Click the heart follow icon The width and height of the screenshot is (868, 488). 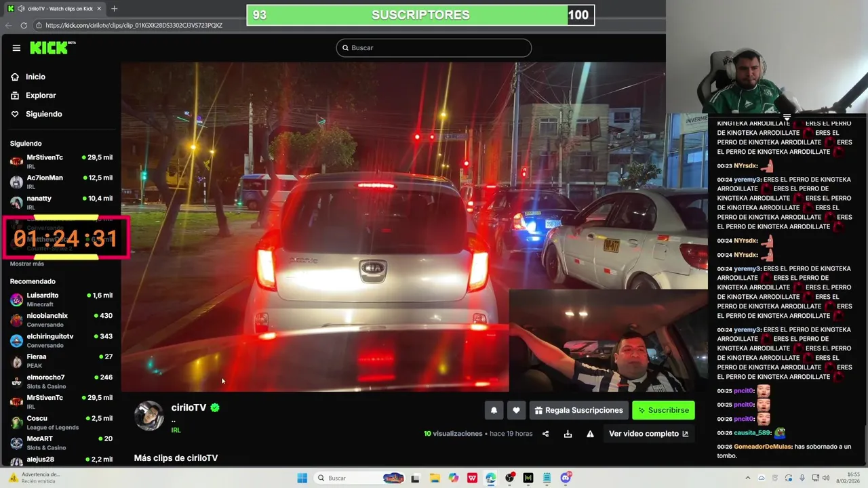click(516, 410)
